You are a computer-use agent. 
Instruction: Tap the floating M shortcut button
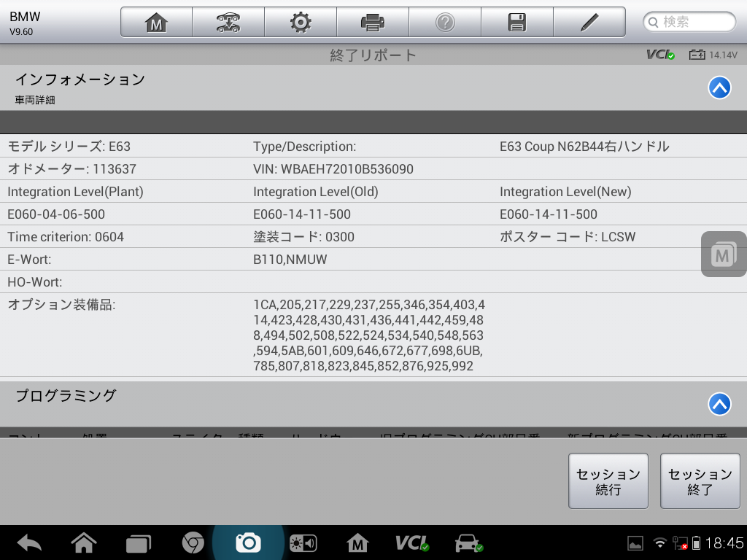[724, 254]
